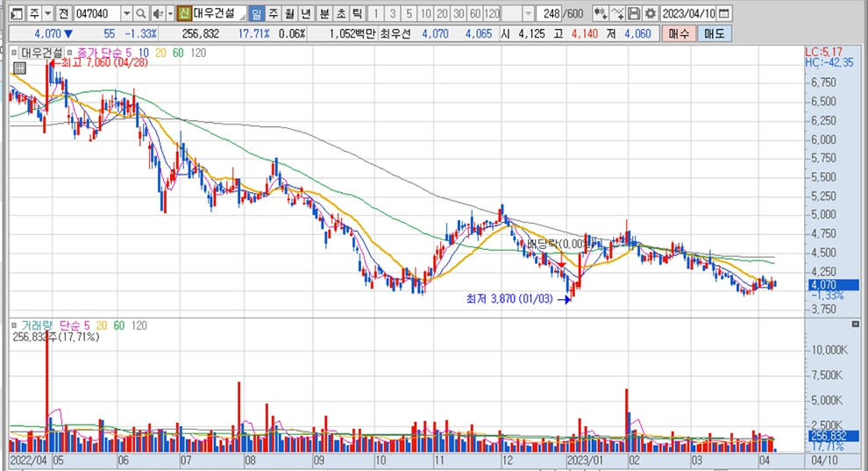Select the 일 daily chart tab

256,13
